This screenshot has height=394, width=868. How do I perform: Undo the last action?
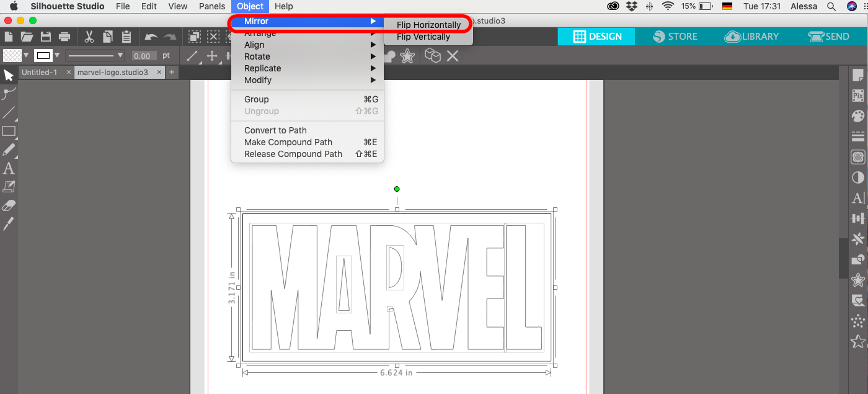(151, 37)
